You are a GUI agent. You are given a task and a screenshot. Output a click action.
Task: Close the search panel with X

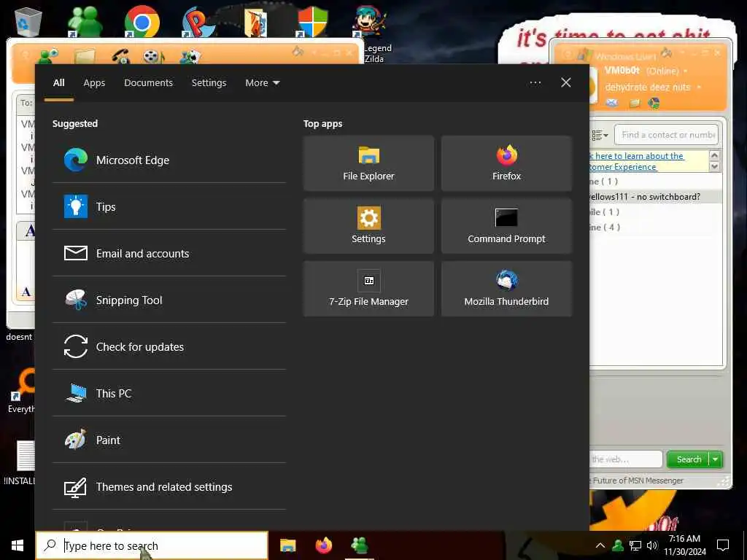point(566,83)
